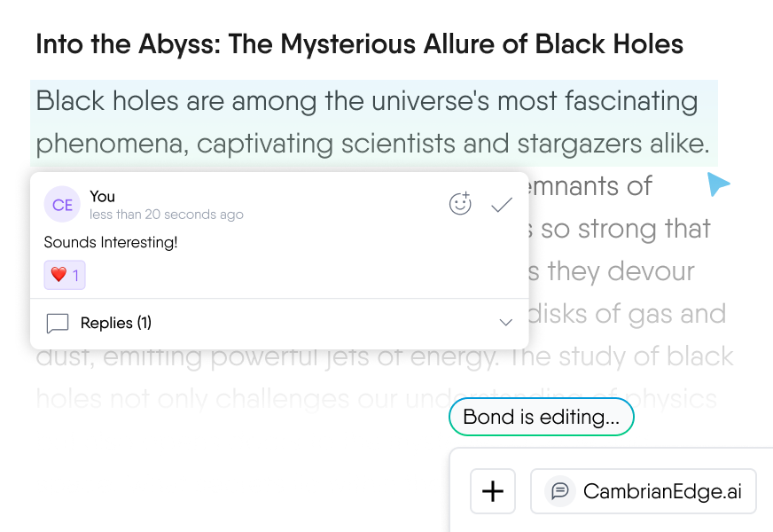Toggle the heart reaction on the comment

(65, 275)
